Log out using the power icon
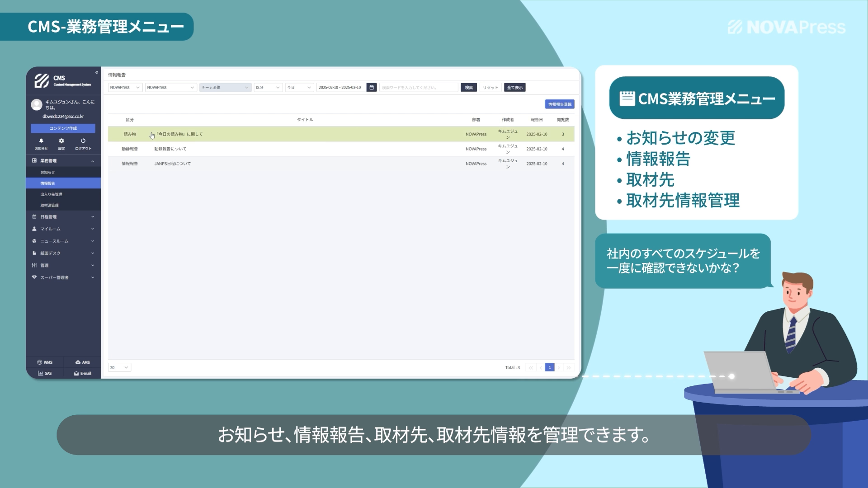 tap(83, 141)
